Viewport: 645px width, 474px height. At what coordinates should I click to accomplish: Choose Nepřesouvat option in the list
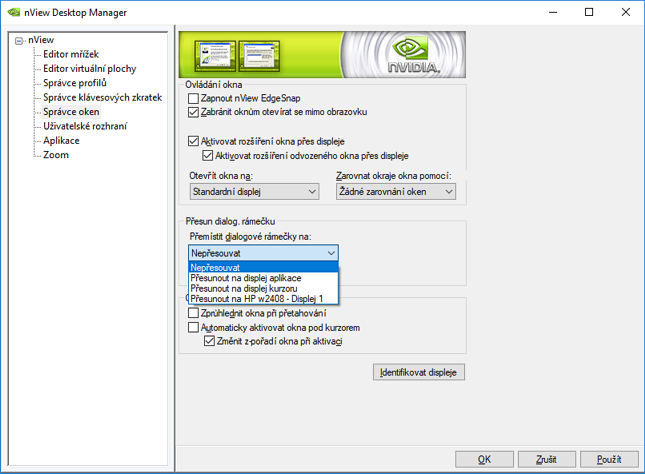click(x=263, y=267)
